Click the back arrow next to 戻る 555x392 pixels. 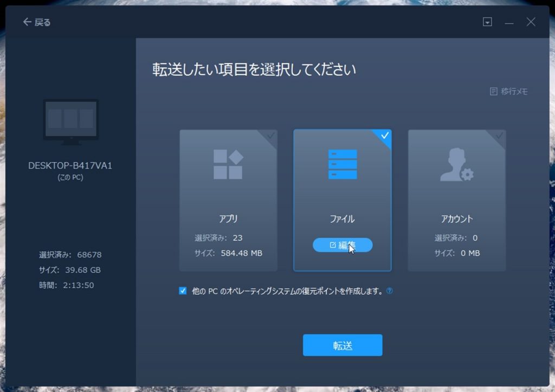coord(27,22)
